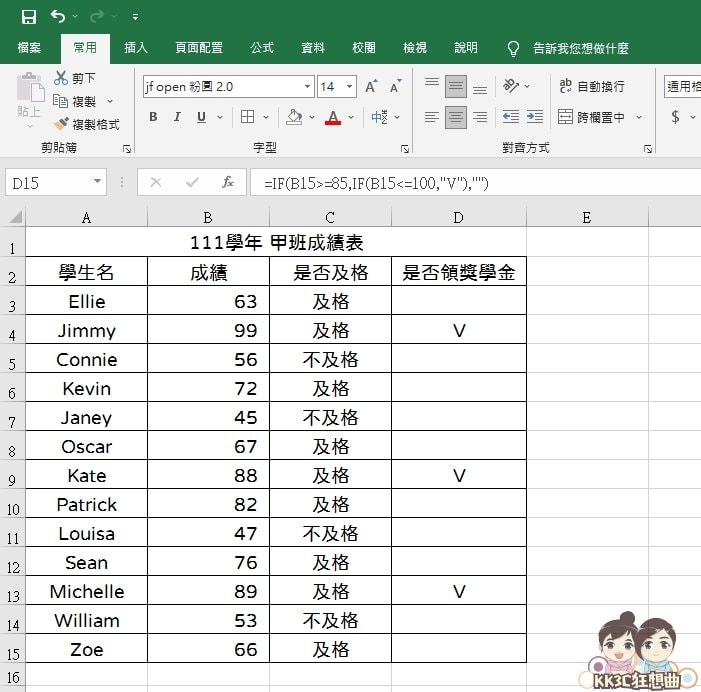
Task: Click the fx insert function button
Action: point(228,182)
